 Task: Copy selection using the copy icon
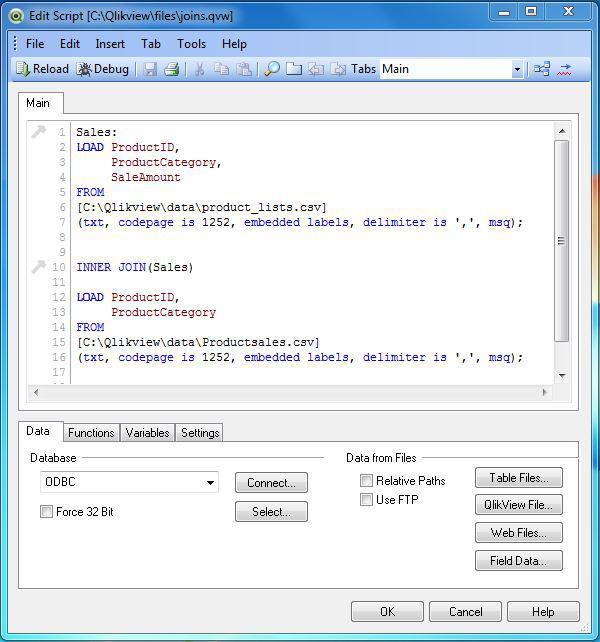pyautogui.click(x=222, y=69)
